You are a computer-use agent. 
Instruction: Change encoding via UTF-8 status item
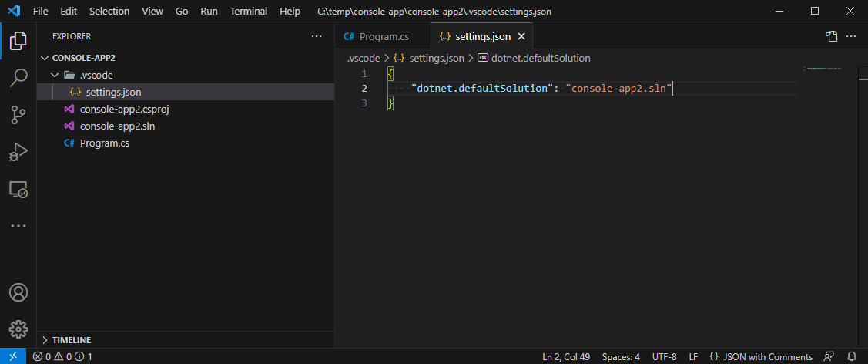pyautogui.click(x=664, y=357)
